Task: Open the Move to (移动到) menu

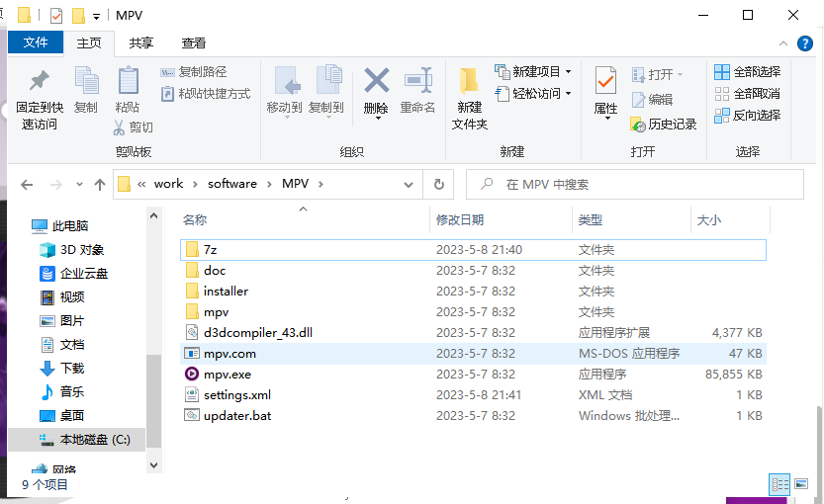Action: pos(284,92)
